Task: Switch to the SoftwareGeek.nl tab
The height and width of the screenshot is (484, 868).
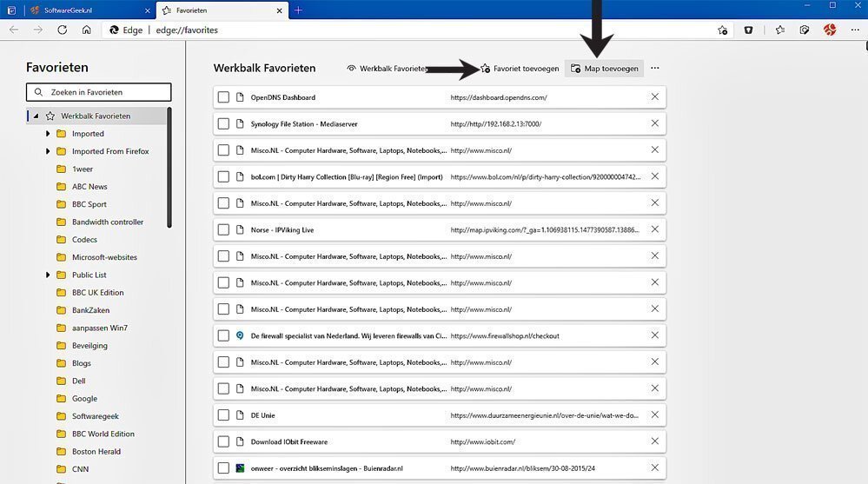Action: pos(90,10)
